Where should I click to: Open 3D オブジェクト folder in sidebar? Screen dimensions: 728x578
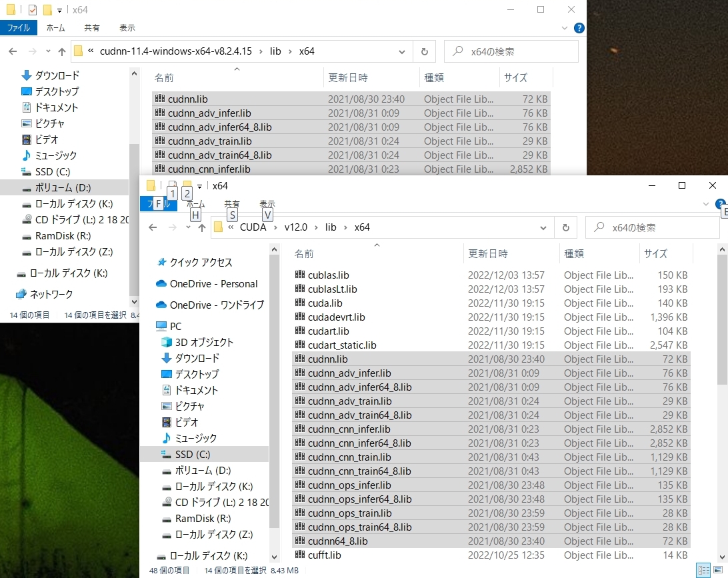[204, 342]
